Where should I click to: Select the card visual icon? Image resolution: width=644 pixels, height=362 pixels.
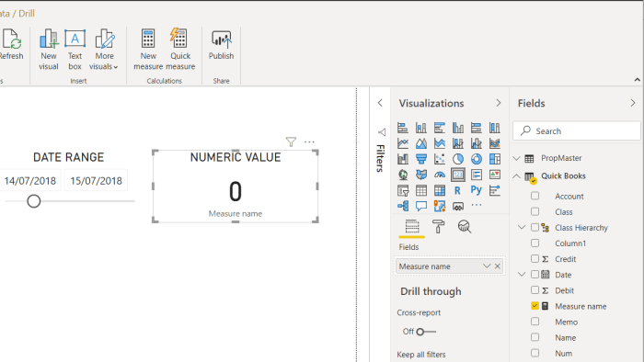click(x=458, y=175)
